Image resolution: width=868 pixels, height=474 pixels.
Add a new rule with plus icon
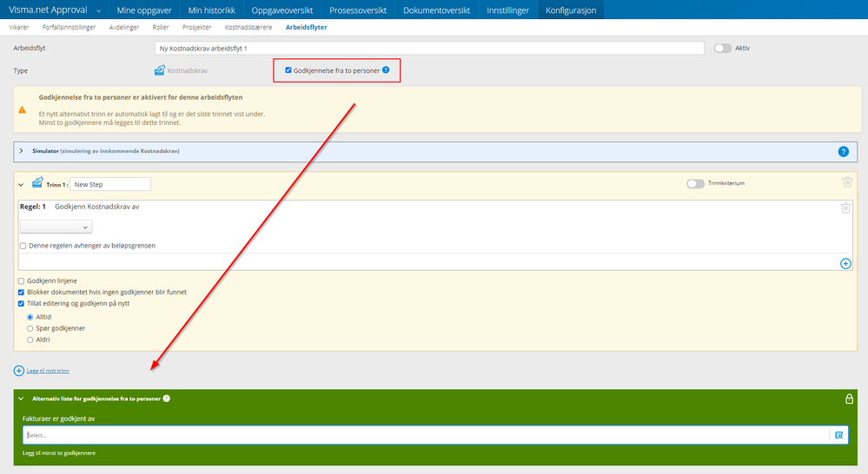(x=845, y=263)
